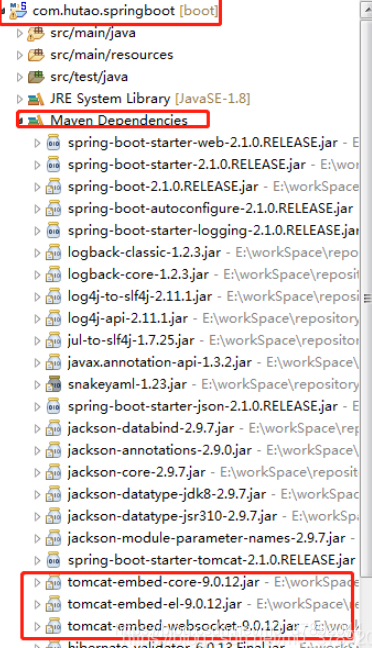Viewport: 372px width, 648px height.
Task: Select javax.annotation-api-1.3.2.jar entry
Action: (160, 362)
